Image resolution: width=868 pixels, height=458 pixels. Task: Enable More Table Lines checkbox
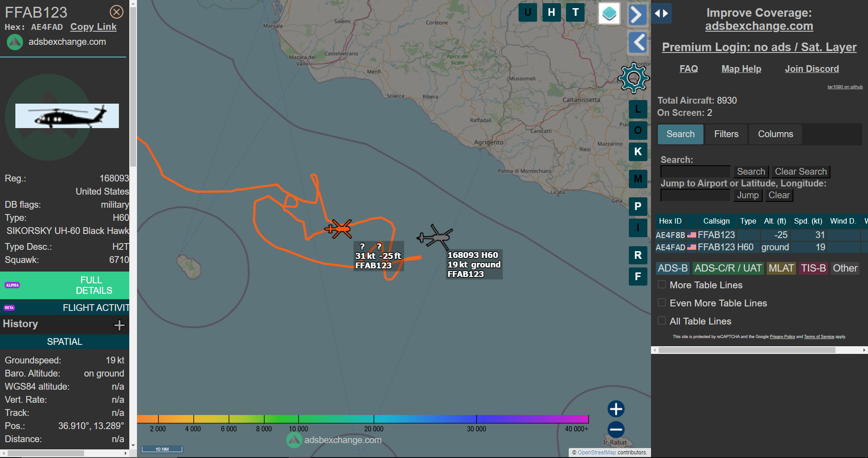662,285
